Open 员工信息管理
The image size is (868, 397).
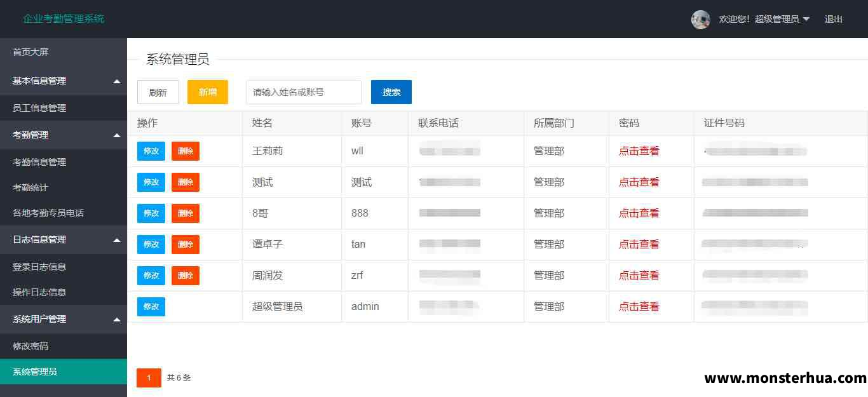coord(64,108)
